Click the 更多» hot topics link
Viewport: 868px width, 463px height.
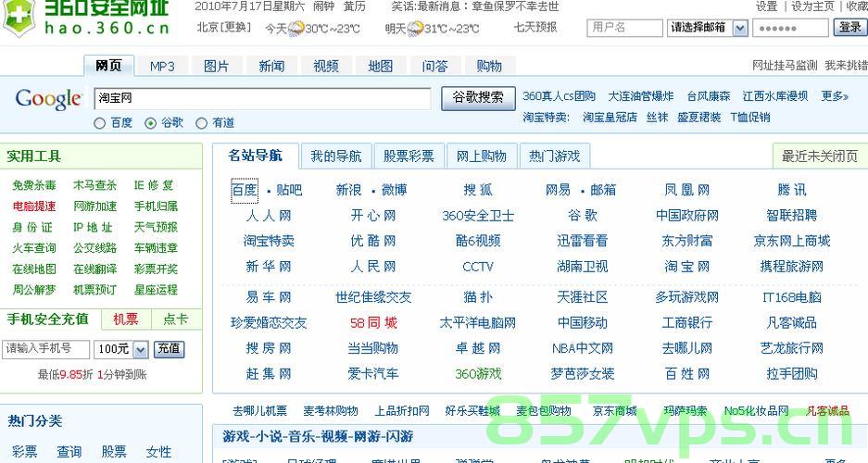tap(835, 96)
